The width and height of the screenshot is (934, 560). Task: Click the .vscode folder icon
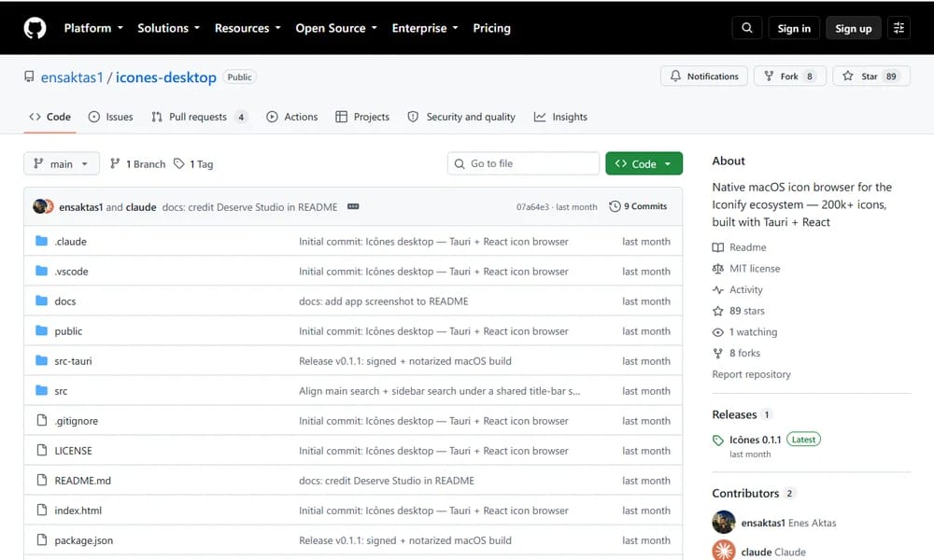point(41,271)
